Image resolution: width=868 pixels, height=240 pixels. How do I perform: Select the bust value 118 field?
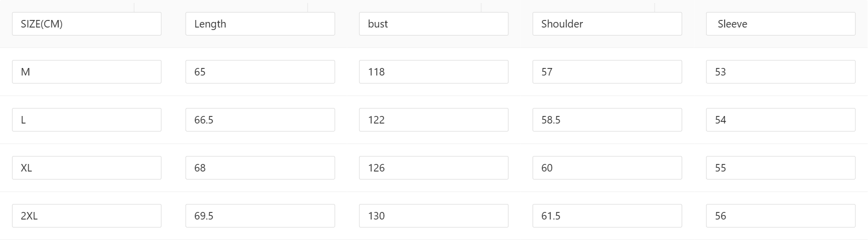(434, 72)
